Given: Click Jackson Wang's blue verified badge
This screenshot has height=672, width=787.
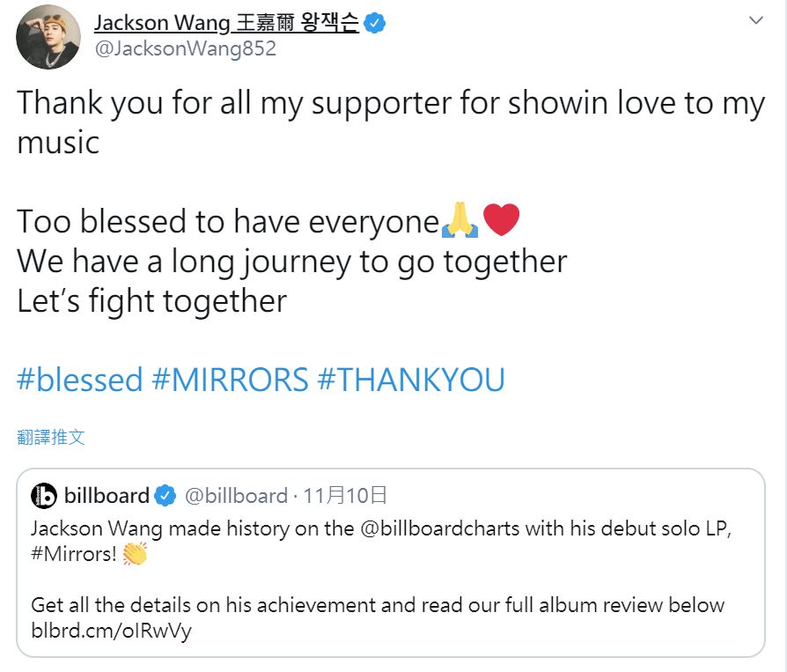Looking at the screenshot, I should coord(374,24).
